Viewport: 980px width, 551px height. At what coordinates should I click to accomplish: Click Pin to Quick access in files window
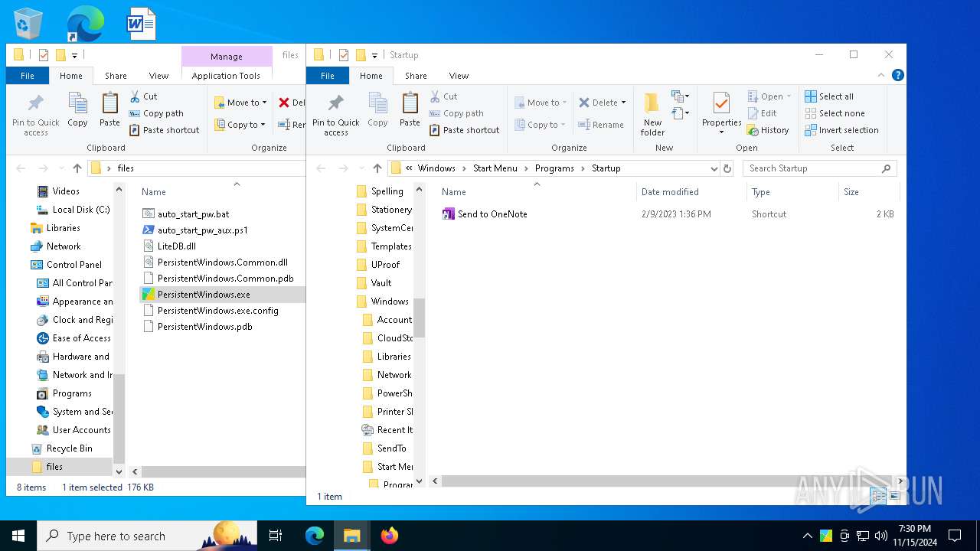(x=35, y=115)
